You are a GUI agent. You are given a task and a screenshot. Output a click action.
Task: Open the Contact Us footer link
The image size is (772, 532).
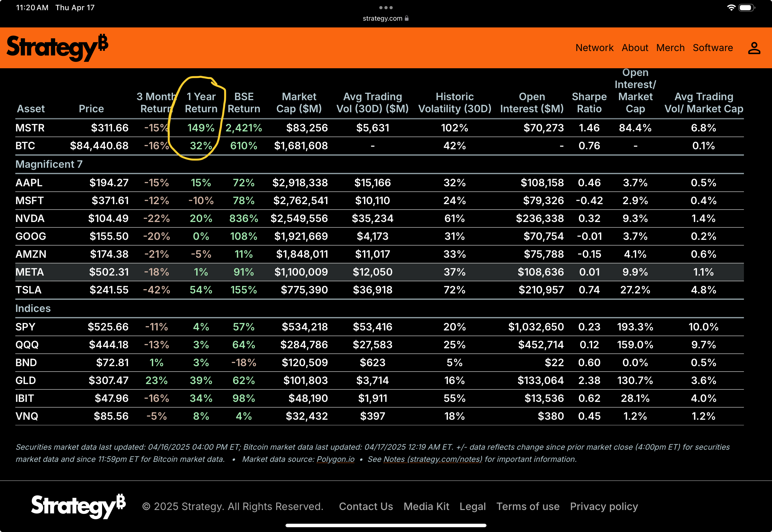click(x=366, y=506)
